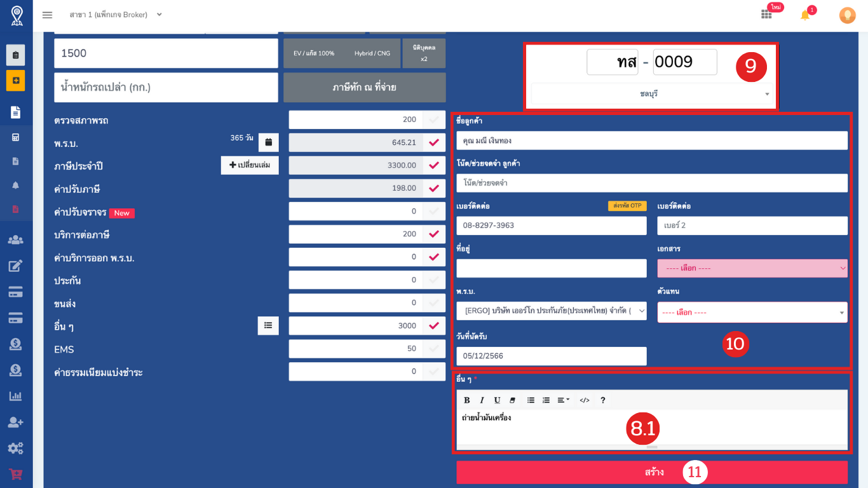This screenshot has width=868, height=488.
Task: Open the calendar icon beside 365 วัน
Action: pyautogui.click(x=269, y=142)
